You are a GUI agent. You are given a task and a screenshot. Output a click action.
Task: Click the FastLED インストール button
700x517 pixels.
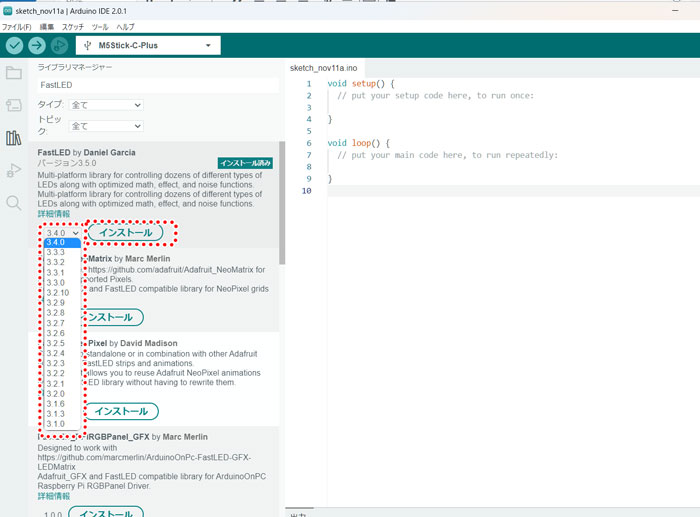click(x=125, y=233)
